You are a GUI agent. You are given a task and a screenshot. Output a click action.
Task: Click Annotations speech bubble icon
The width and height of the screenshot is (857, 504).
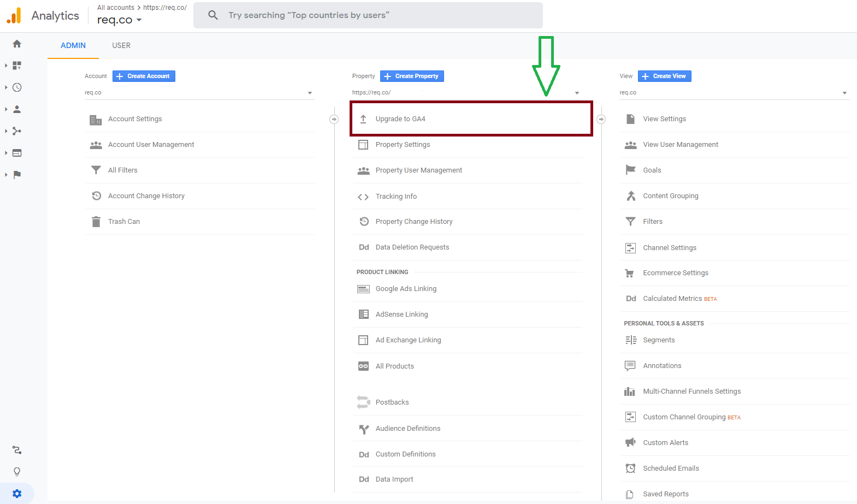[630, 366]
